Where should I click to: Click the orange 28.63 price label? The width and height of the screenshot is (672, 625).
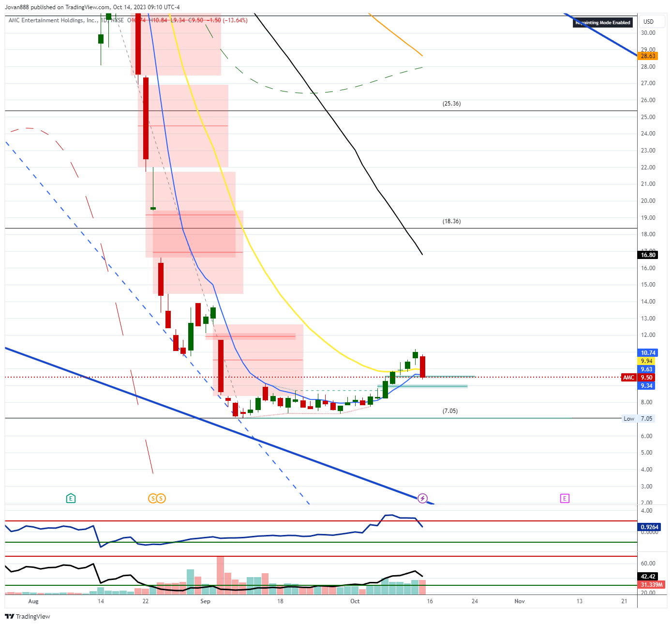click(x=648, y=56)
